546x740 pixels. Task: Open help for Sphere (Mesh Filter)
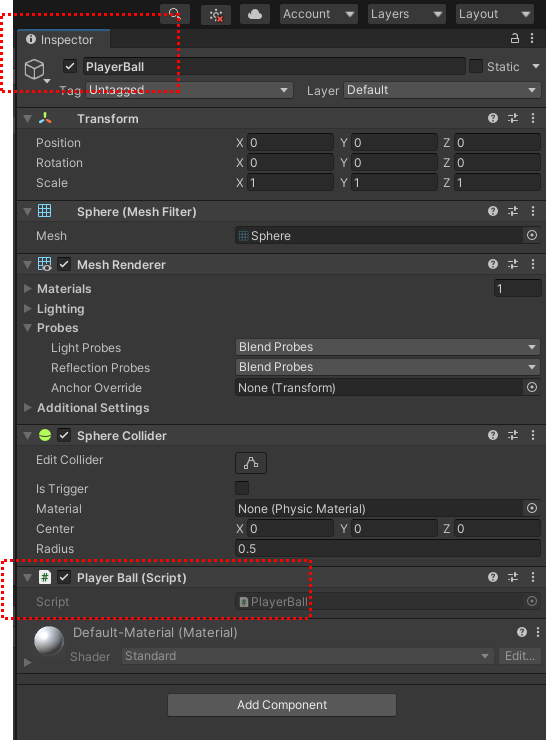[493, 211]
